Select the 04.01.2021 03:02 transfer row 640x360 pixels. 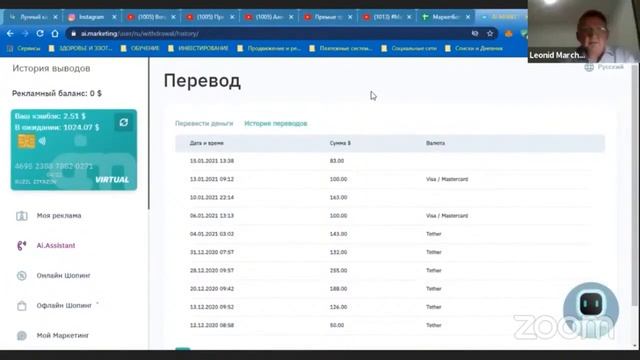tap(390, 234)
